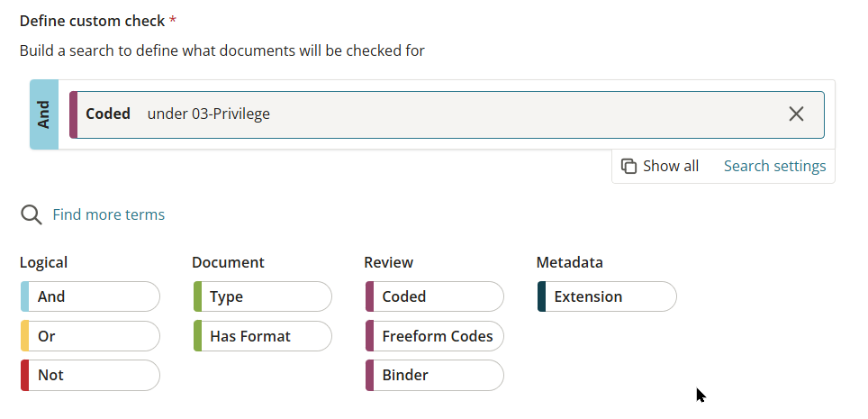Image resolution: width=868 pixels, height=419 pixels.
Task: Click the magnifying glass search icon
Action: click(31, 214)
